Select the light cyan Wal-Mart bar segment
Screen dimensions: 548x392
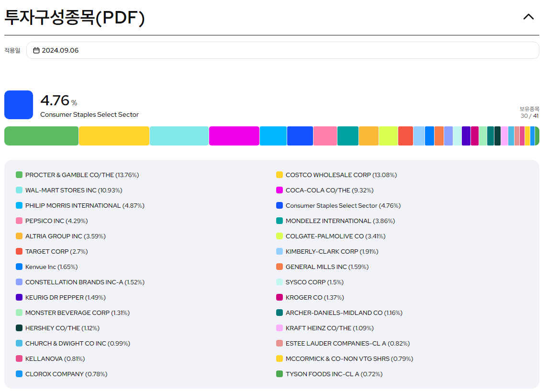coord(179,136)
